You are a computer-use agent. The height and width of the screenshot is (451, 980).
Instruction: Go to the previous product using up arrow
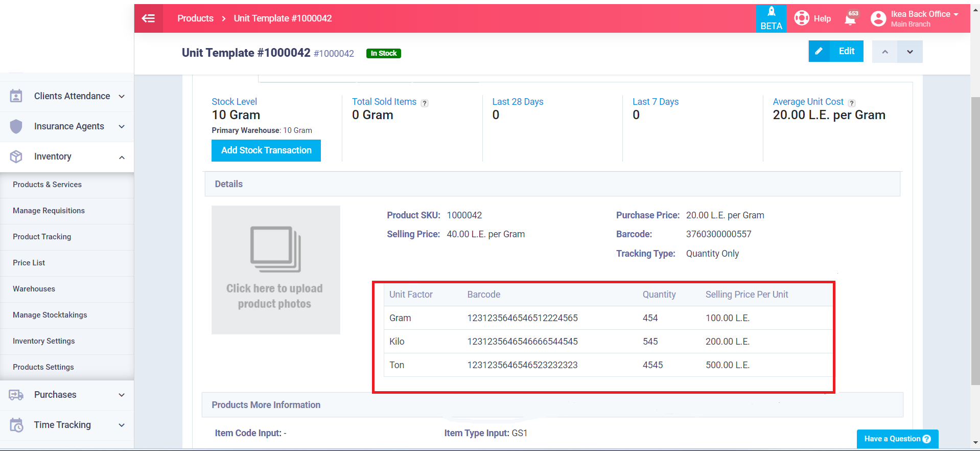point(885,52)
